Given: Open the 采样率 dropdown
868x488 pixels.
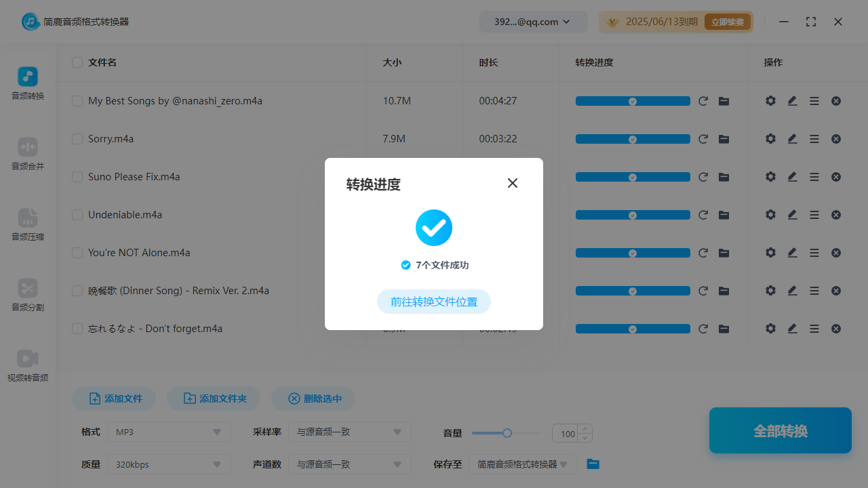Looking at the screenshot, I should click(349, 432).
